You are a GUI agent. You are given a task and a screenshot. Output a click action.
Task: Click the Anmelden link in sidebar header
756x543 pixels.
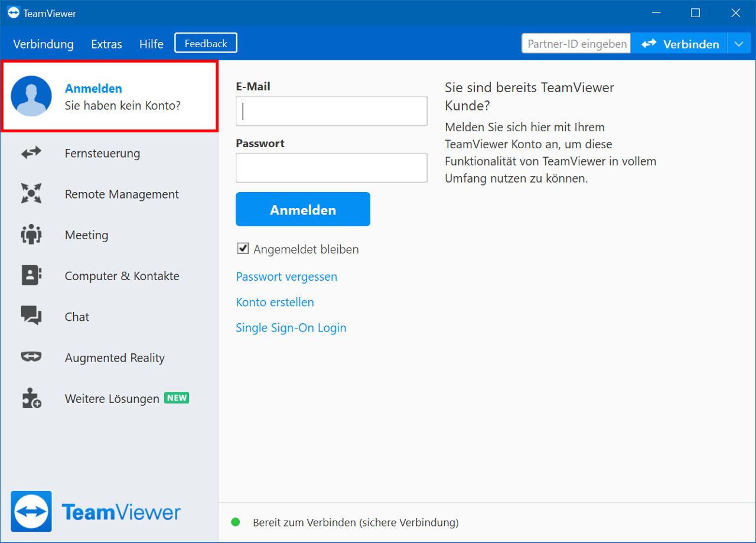tap(93, 88)
